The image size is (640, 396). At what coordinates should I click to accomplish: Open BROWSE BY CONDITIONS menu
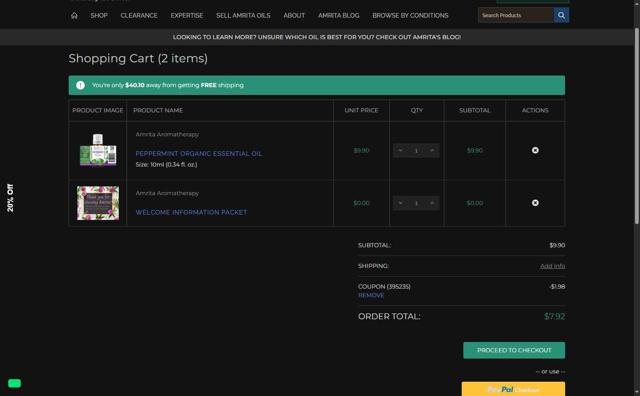click(410, 16)
